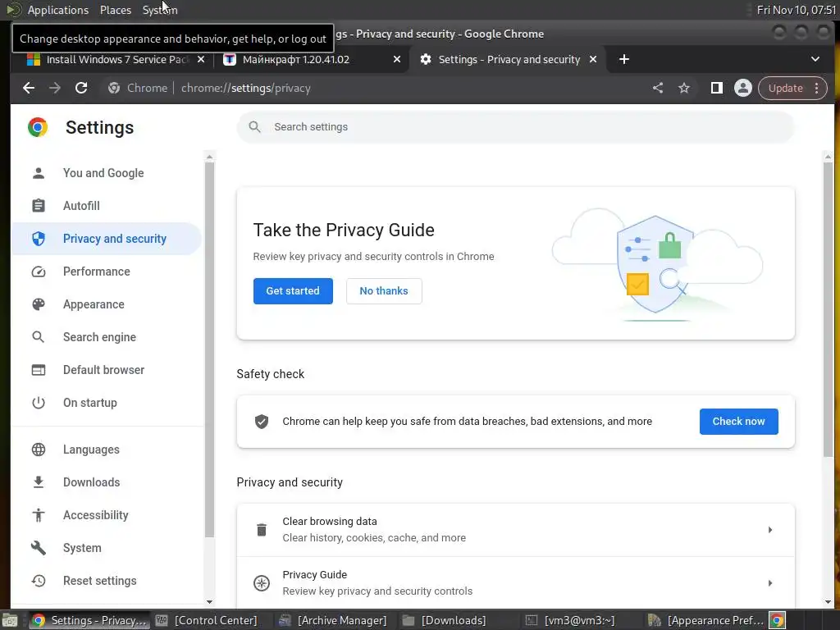Open the profile avatar icon
The width and height of the screenshot is (840, 630).
point(742,88)
